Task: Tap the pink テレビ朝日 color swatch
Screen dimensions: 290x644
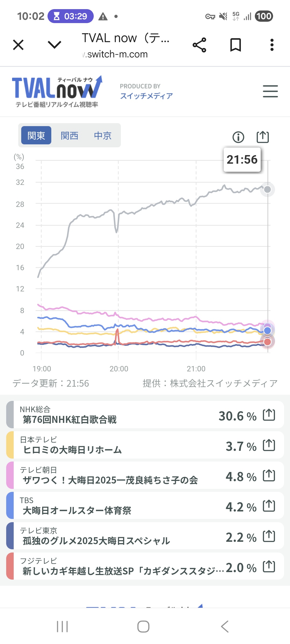Action: pos(10,475)
